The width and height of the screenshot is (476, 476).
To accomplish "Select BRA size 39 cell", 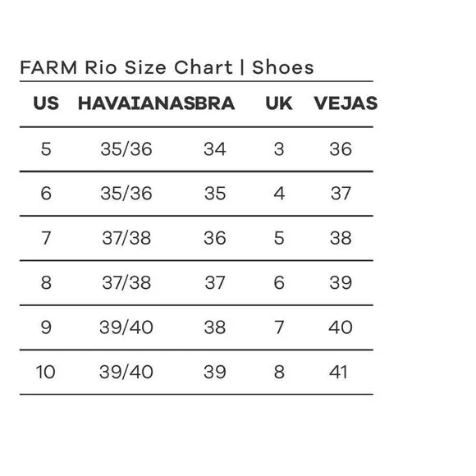I will pos(215,372).
